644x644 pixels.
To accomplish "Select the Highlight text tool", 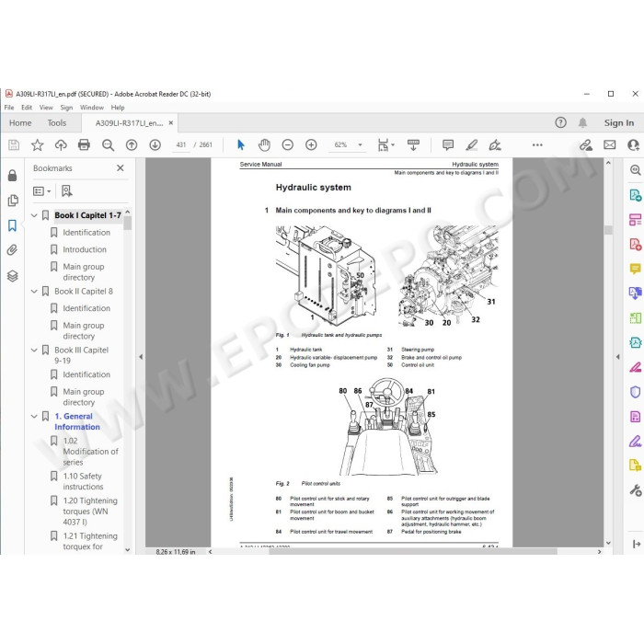I will [471, 145].
